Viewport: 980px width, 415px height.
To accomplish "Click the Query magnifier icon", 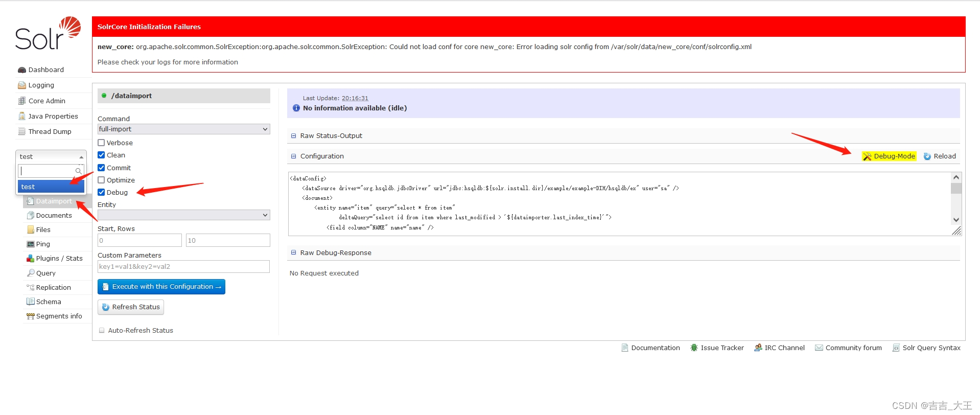I will [x=30, y=273].
